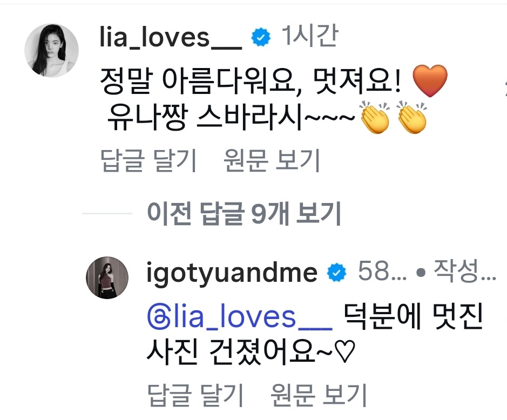This screenshot has width=507, height=420.
Task: Click the 1시간 timestamp on the top comment
Action: [x=309, y=37]
